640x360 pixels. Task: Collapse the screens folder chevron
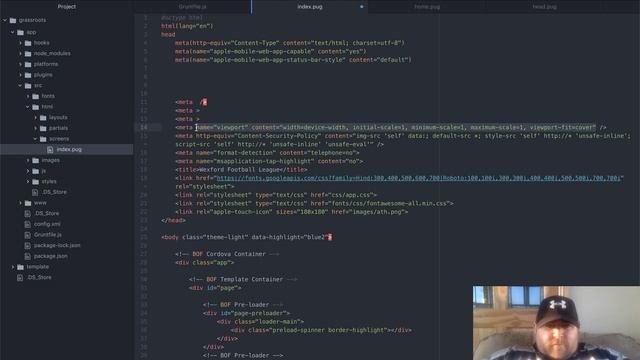(36, 139)
